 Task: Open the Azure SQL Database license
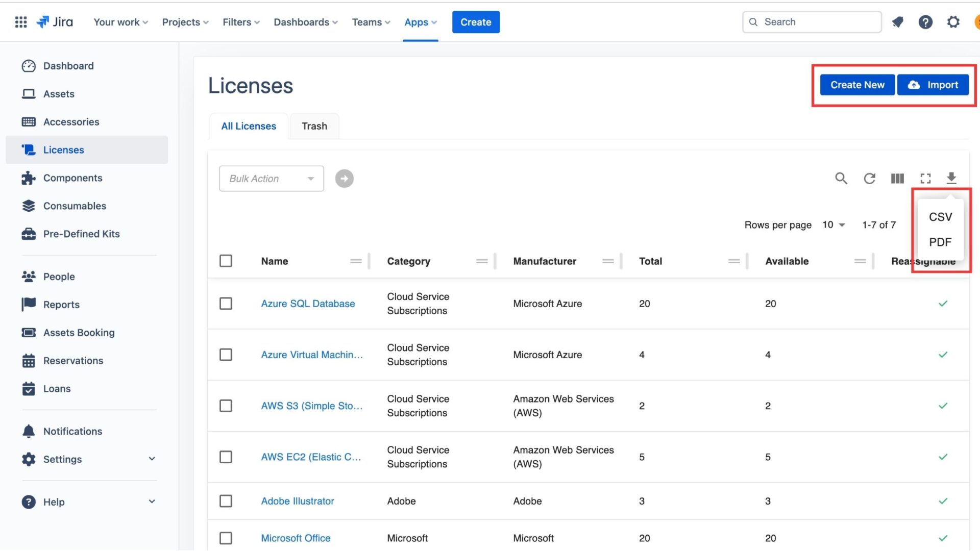308,304
